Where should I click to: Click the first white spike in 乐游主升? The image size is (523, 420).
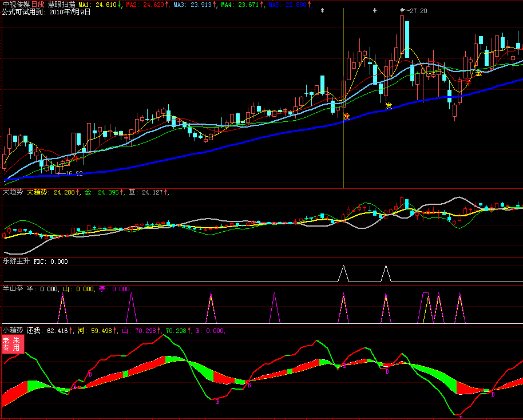pos(343,274)
